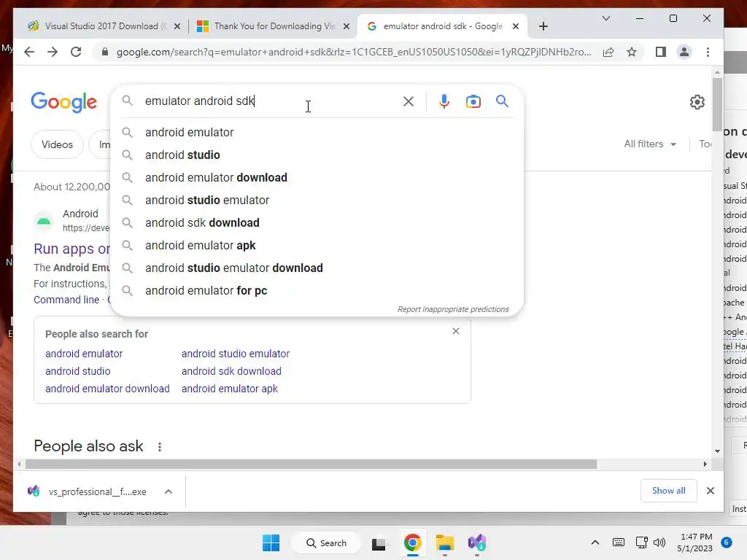Screen dimensions: 747x560
Task: Open the Command line sublink
Action: 66,300
